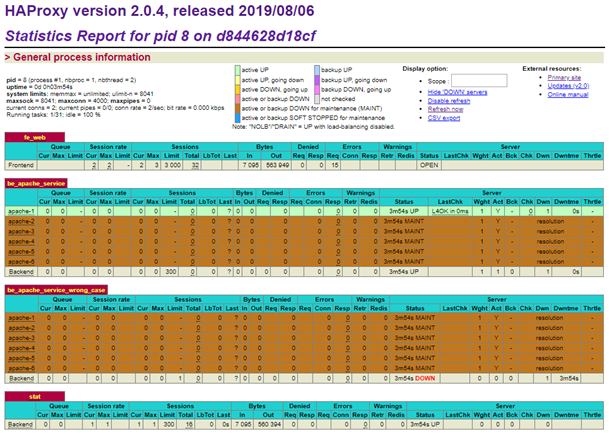Click apache-1 in the green UP row
Screen dimensions: 609x436
pos(21,211)
